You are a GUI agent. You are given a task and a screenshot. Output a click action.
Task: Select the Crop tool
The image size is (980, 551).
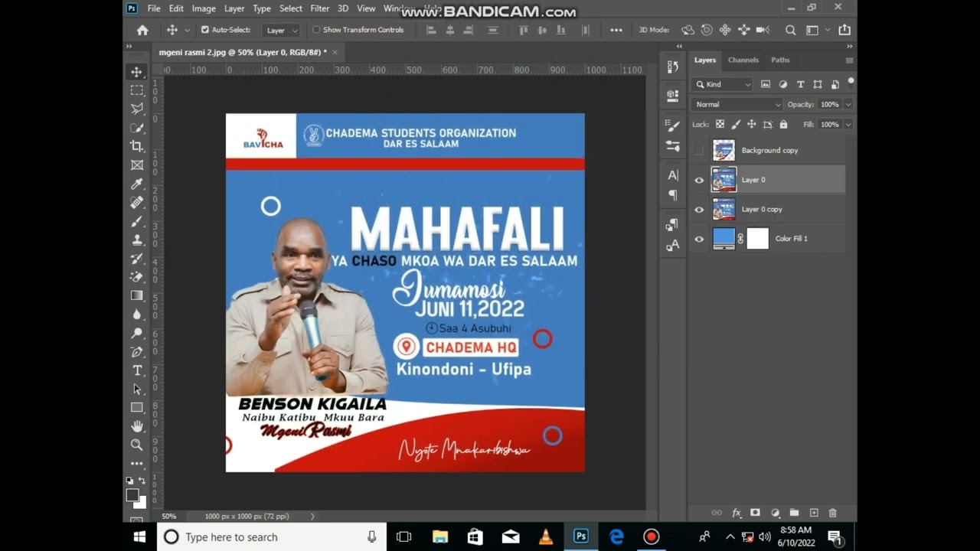pyautogui.click(x=137, y=146)
